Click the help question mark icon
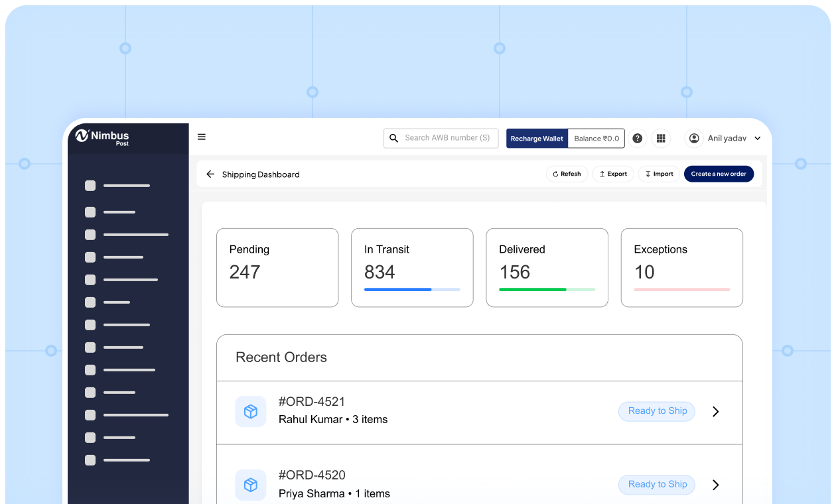Viewport: 836px width, 504px height. 637,138
